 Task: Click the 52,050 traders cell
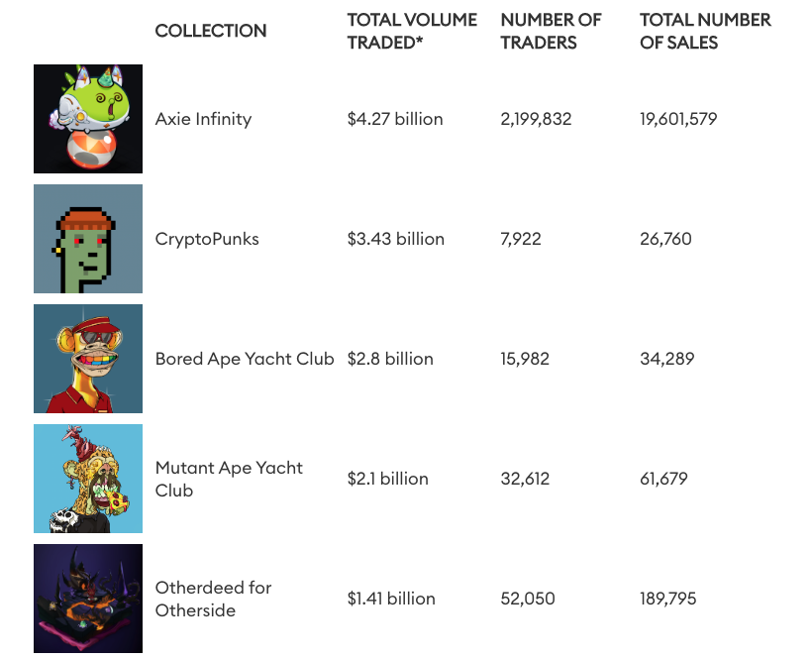(x=528, y=599)
